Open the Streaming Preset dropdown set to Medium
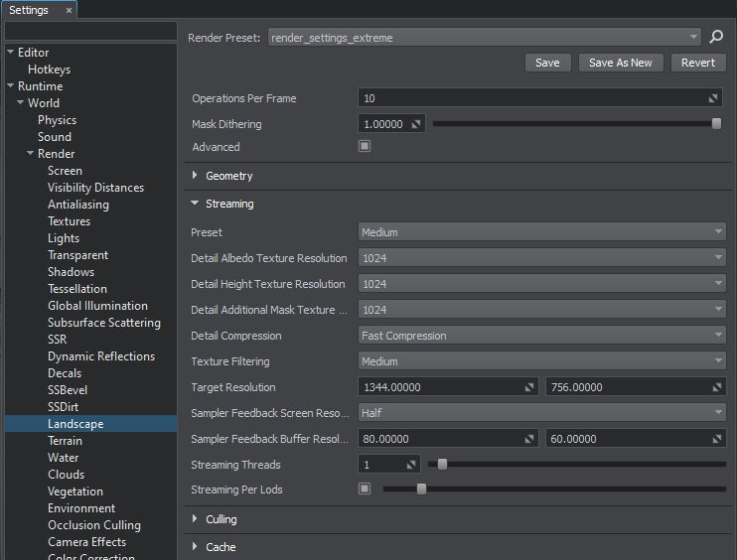Viewport: 737px width, 560px height. (x=541, y=232)
